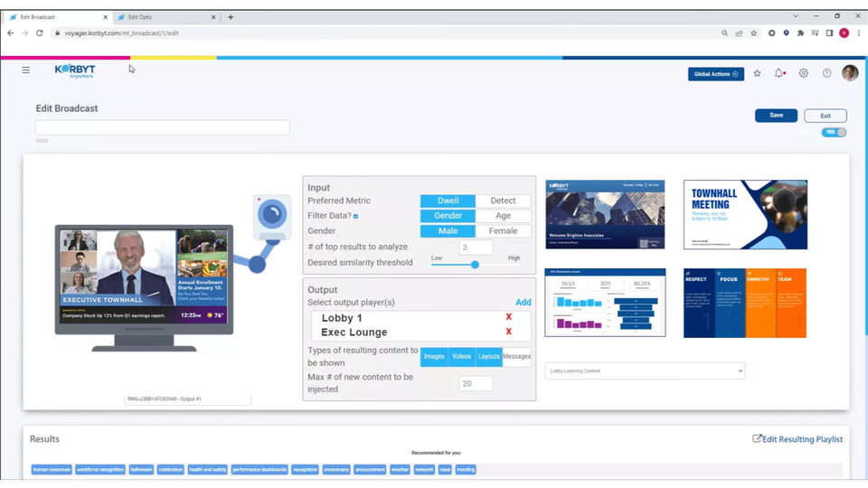
Task: Switch the broadcast enabled YES toggle
Action: [834, 132]
